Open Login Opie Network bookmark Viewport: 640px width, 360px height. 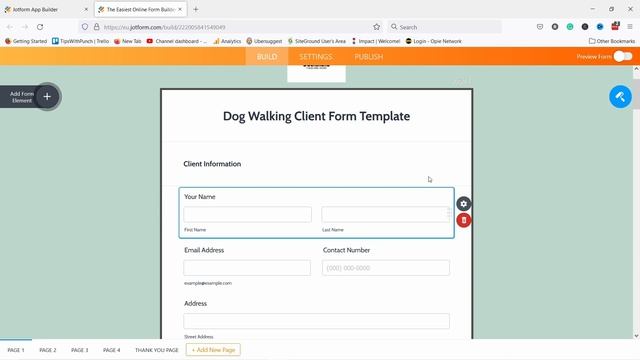point(433,41)
